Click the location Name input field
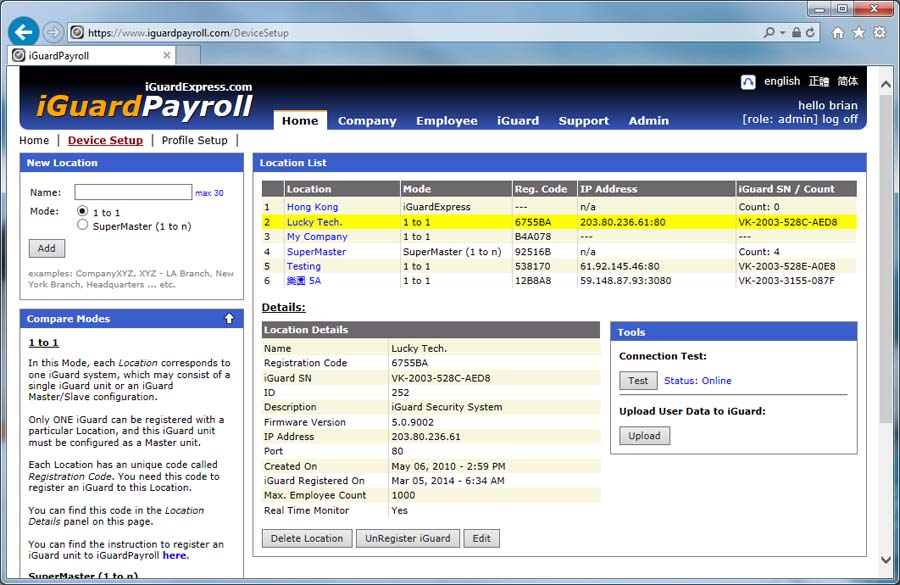Viewport: 900px width, 585px height. (133, 192)
